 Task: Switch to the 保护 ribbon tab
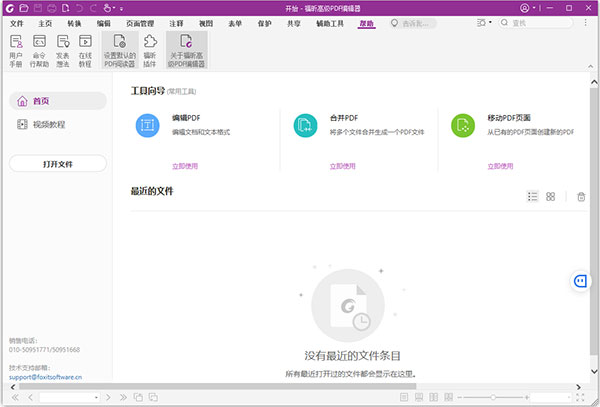264,24
